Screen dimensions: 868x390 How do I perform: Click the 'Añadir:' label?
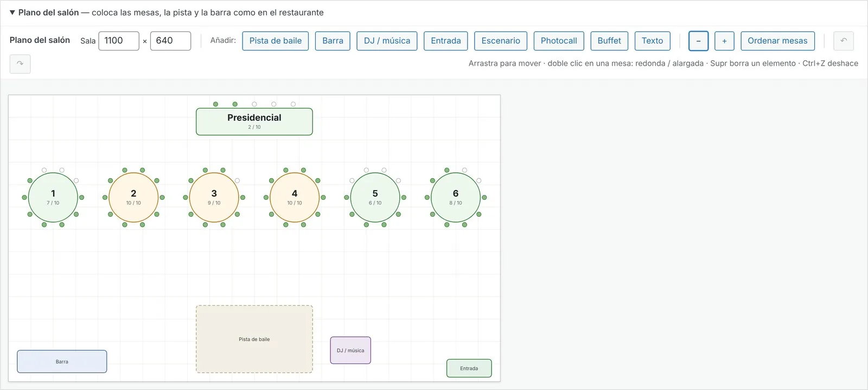pos(223,40)
